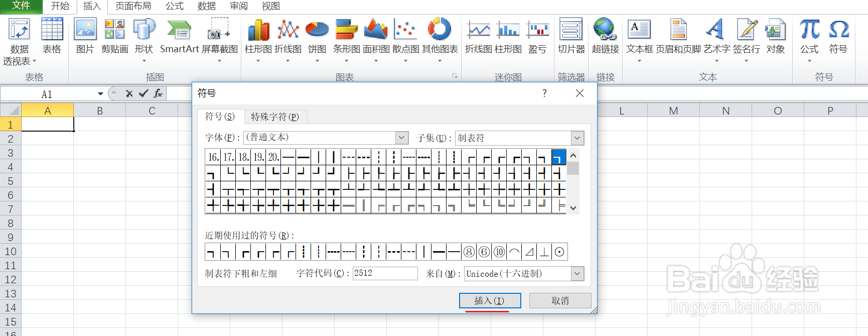Open the WordArt (艺术字) gallery
This screenshot has height=336, width=868.
(716, 40)
